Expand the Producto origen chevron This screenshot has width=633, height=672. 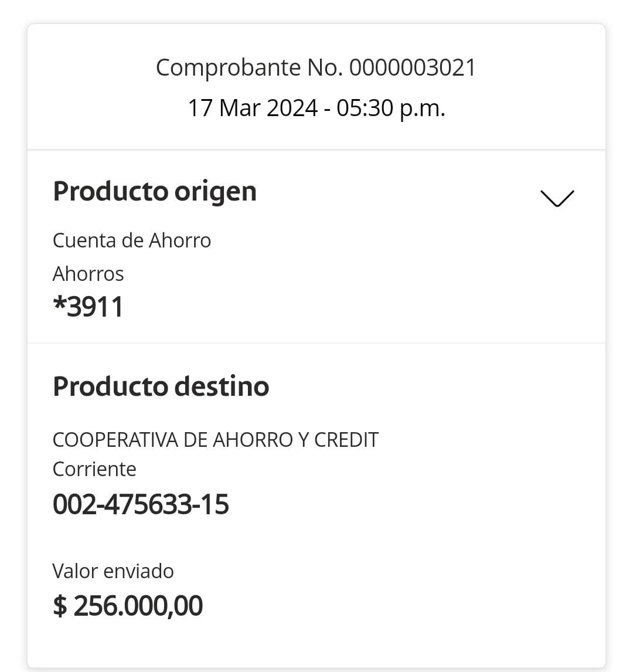coord(557,198)
